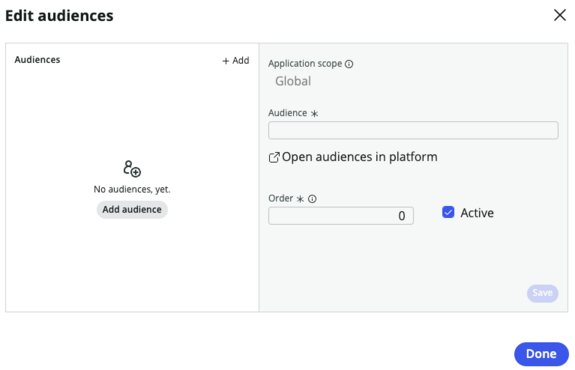
Task: Click the 'No audiences, yet.' message
Action: pyautogui.click(x=132, y=189)
